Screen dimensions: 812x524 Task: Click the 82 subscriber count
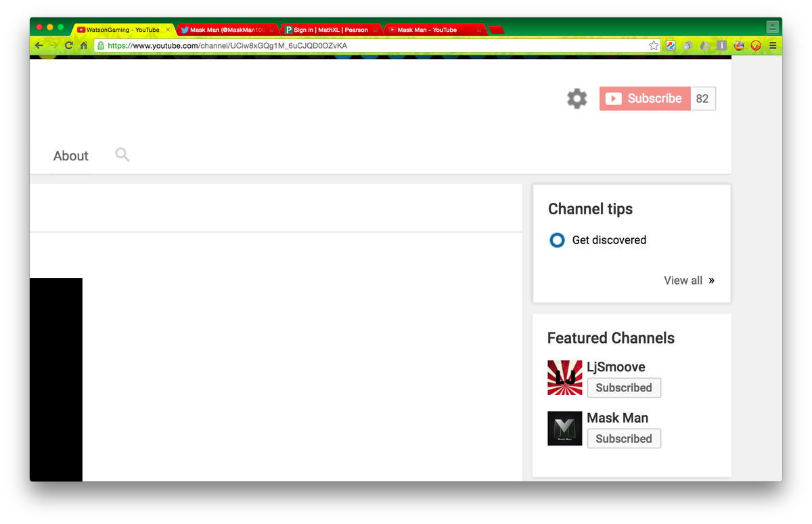702,99
